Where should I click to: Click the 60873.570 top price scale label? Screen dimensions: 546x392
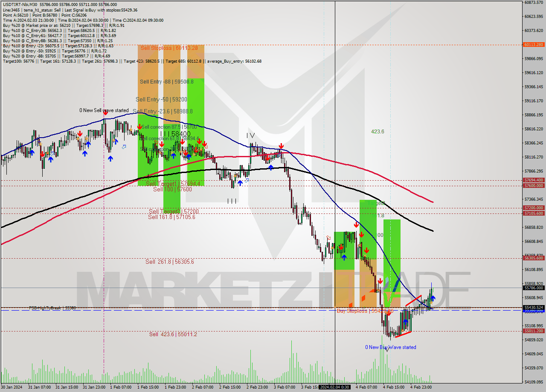click(534, 3)
